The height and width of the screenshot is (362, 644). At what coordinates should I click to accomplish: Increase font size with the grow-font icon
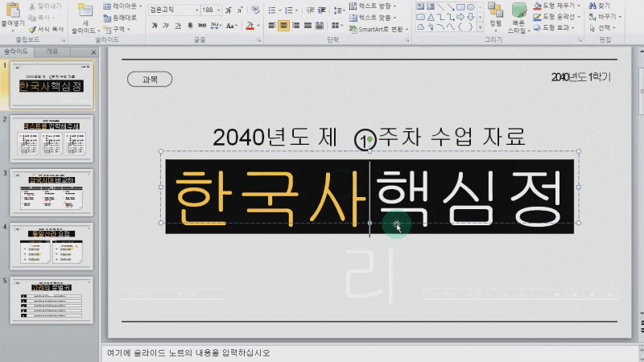click(x=229, y=10)
